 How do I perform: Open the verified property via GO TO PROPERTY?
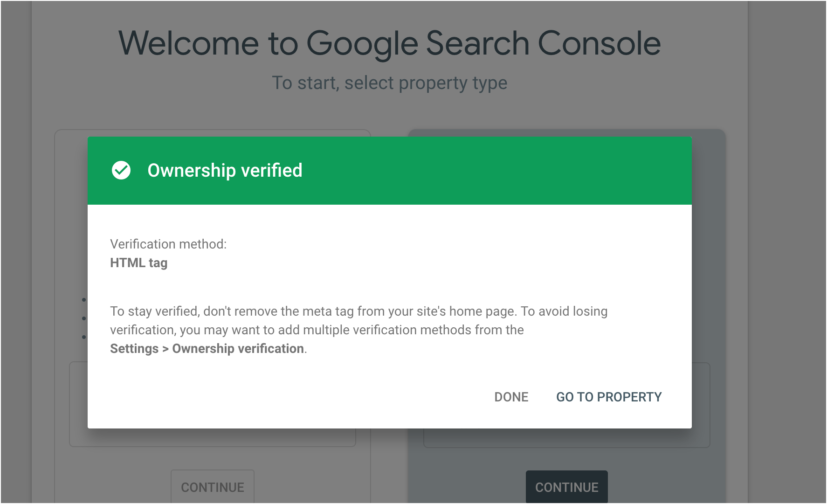pyautogui.click(x=608, y=397)
